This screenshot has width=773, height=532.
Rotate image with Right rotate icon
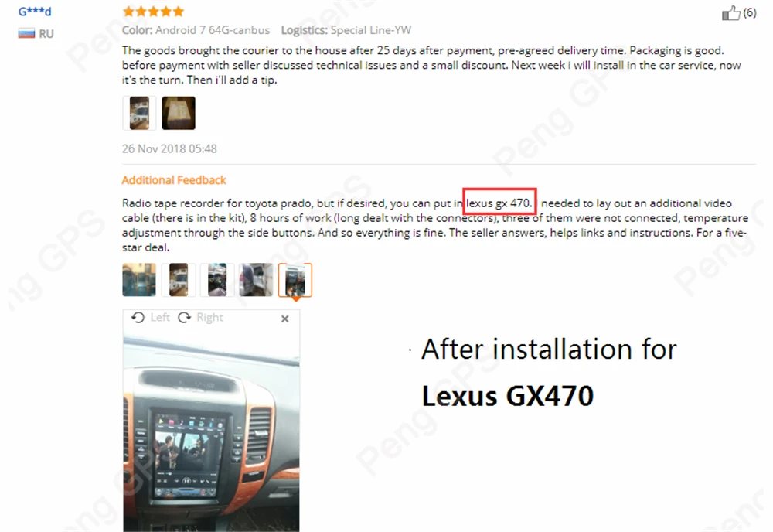tap(185, 318)
